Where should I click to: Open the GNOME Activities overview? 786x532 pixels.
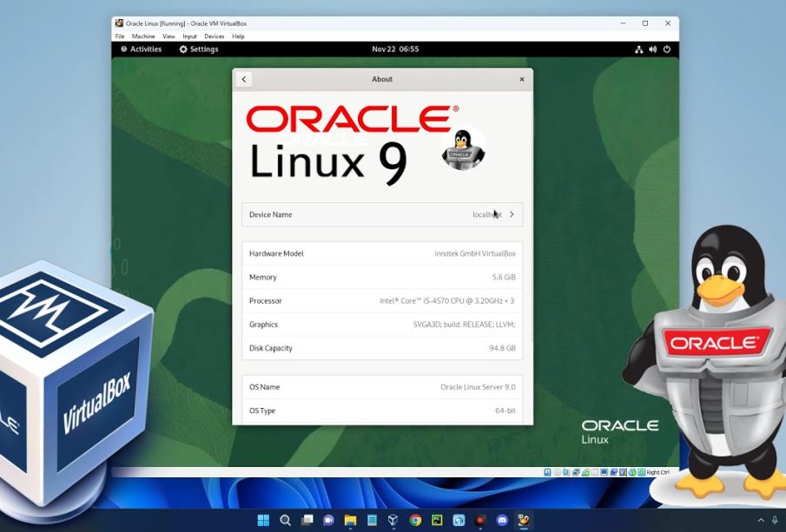coord(142,49)
